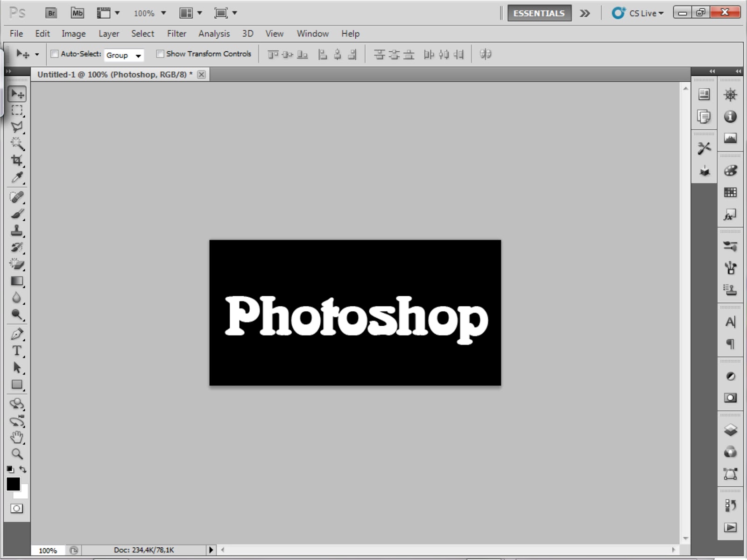Select the Clone Stamp tool
The width and height of the screenshot is (747, 560).
17,231
